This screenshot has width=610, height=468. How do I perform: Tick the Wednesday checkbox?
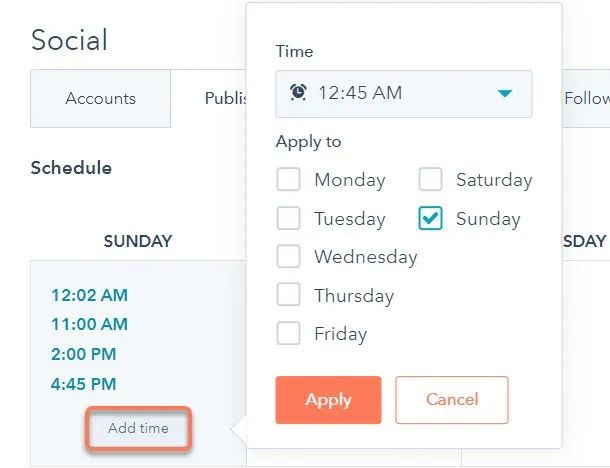[x=288, y=256]
